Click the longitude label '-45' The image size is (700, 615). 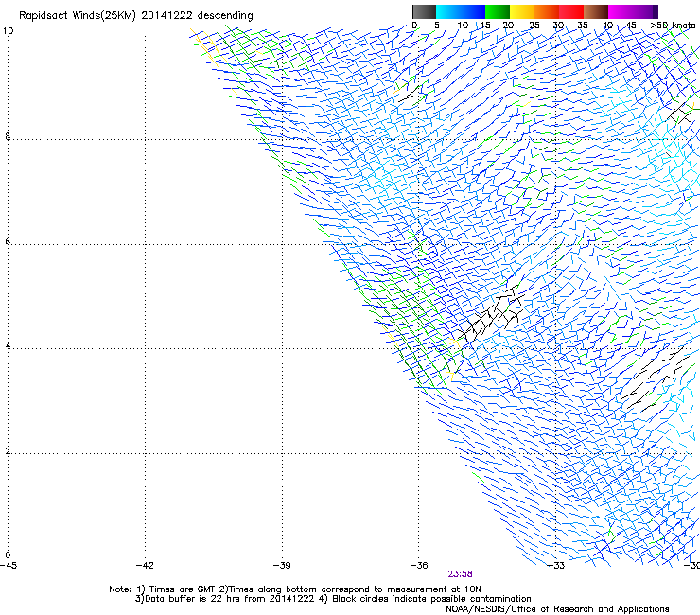pyautogui.click(x=9, y=566)
